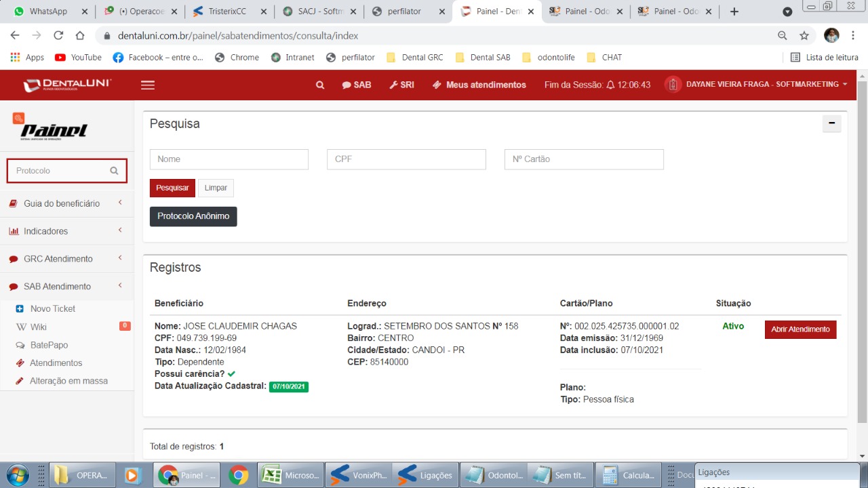Open the SRI menu in navbar
Screen dimensions: 868x488
point(401,85)
